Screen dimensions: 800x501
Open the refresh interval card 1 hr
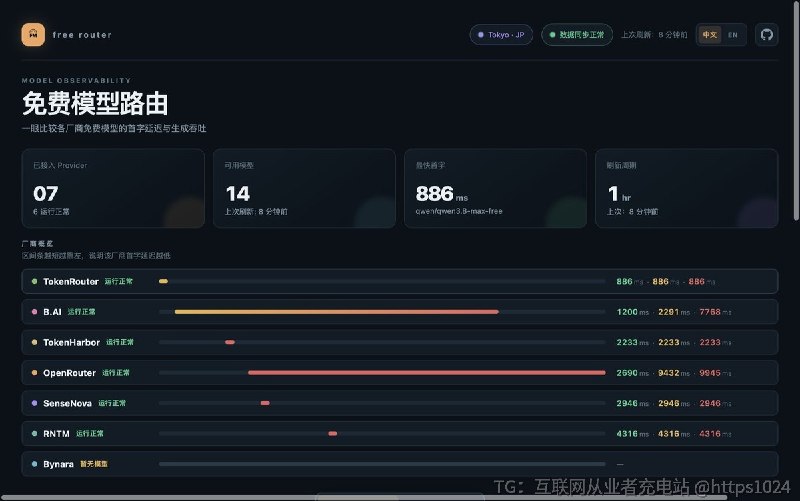tap(687, 188)
